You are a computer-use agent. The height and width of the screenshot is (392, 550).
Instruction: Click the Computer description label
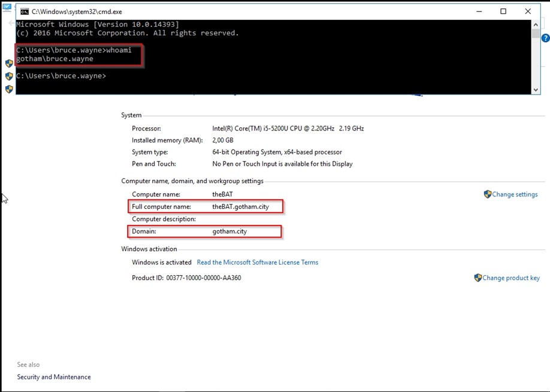click(x=164, y=219)
